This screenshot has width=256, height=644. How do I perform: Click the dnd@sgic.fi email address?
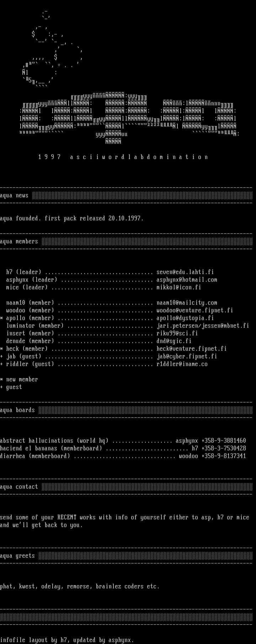pos(174,341)
